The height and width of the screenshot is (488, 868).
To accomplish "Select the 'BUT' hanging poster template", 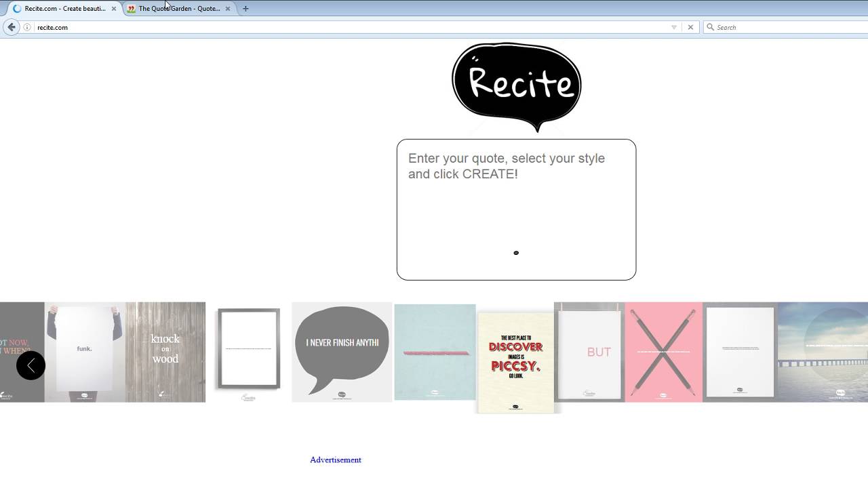I will [589, 352].
